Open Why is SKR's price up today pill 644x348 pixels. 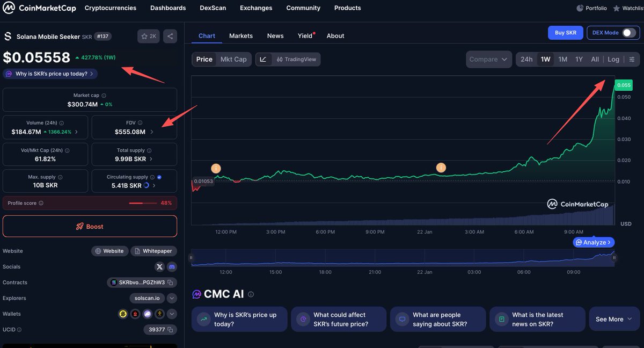[x=50, y=74]
